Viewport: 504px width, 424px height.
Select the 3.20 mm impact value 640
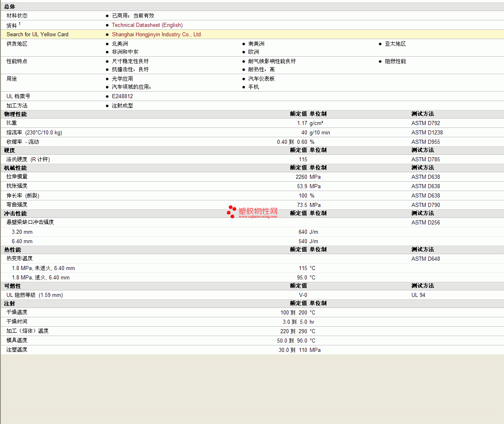[303, 232]
